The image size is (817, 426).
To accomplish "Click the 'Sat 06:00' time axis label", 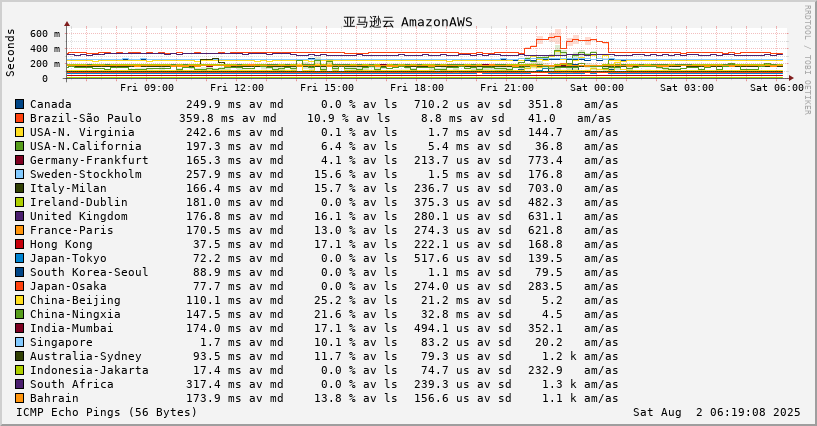I will 777,87.
